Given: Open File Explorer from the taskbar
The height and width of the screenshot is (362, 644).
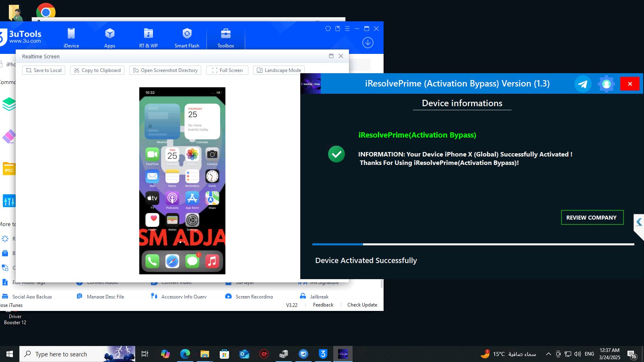Looking at the screenshot, I should click(205, 354).
